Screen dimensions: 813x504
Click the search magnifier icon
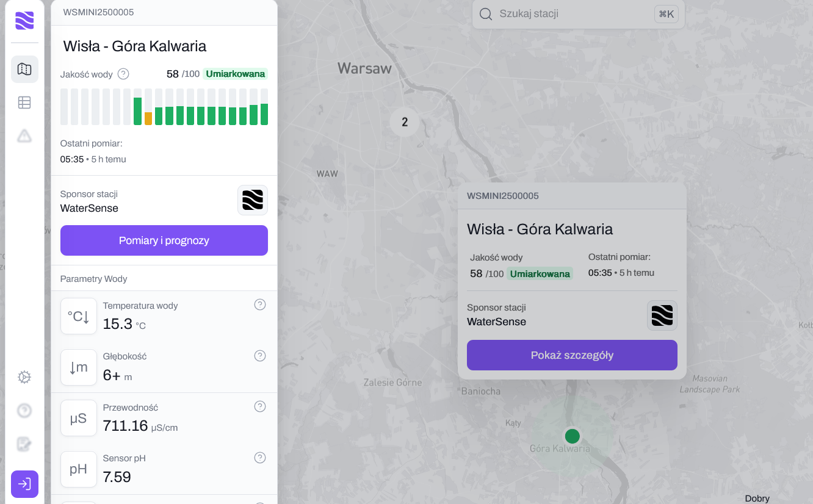pos(486,14)
